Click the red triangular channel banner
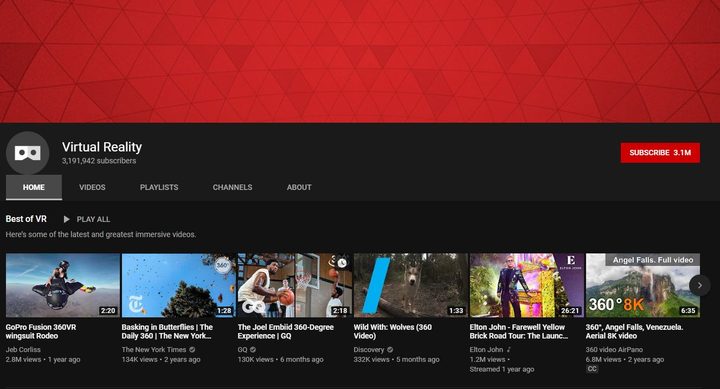Image resolution: width=720 pixels, height=389 pixels. point(360,61)
